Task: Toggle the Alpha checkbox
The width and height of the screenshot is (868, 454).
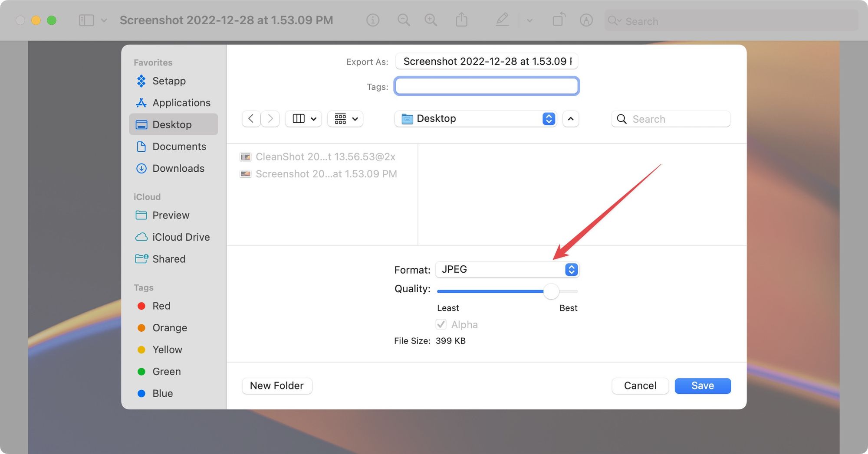Action: [x=441, y=324]
